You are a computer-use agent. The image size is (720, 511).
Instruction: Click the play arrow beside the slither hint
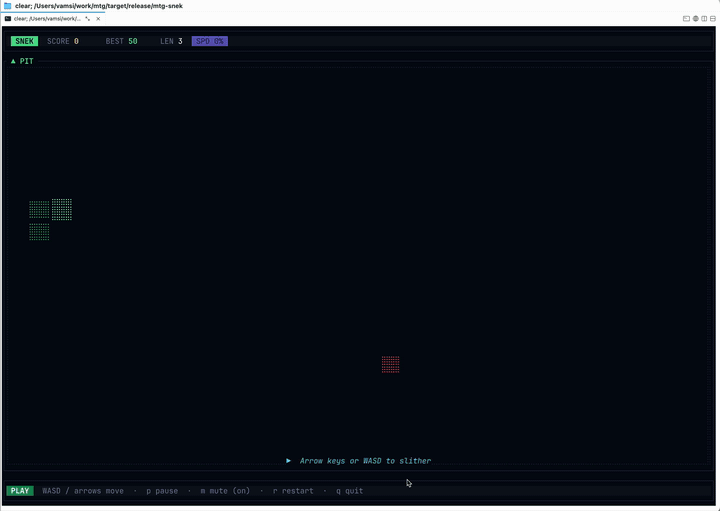tap(288, 460)
